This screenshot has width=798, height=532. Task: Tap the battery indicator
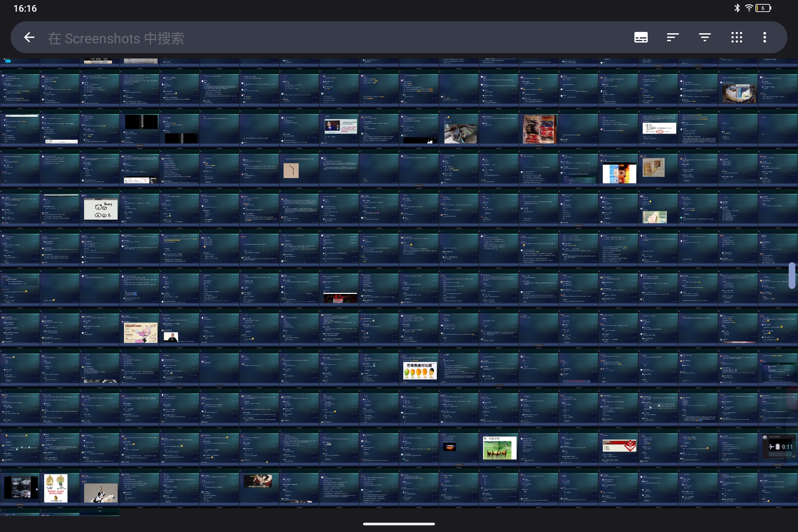pyautogui.click(x=763, y=8)
